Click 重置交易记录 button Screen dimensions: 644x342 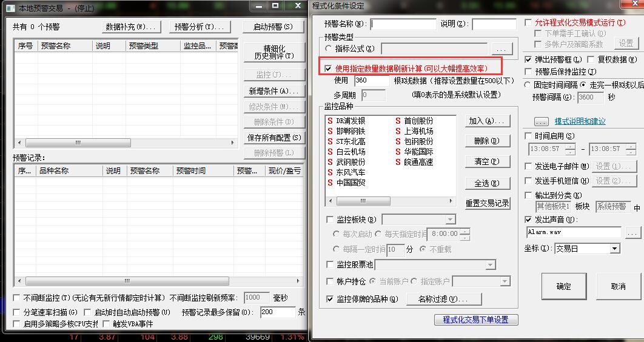488,203
